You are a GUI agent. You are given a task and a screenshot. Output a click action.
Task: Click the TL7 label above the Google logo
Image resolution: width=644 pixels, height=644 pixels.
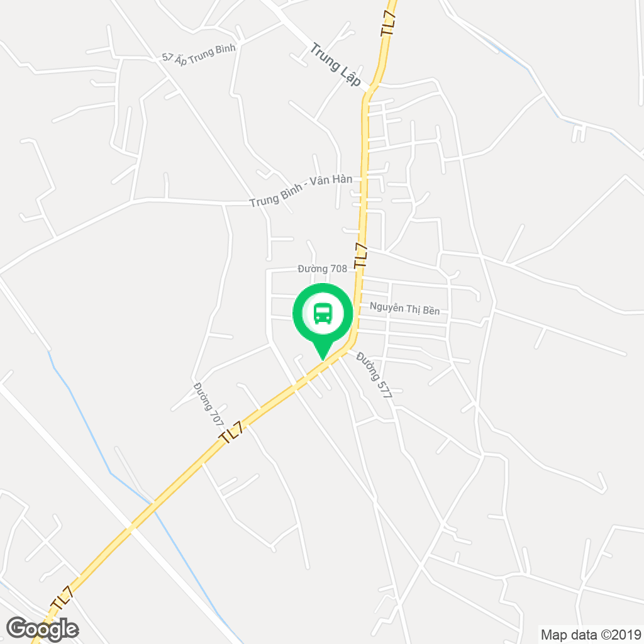point(63,597)
